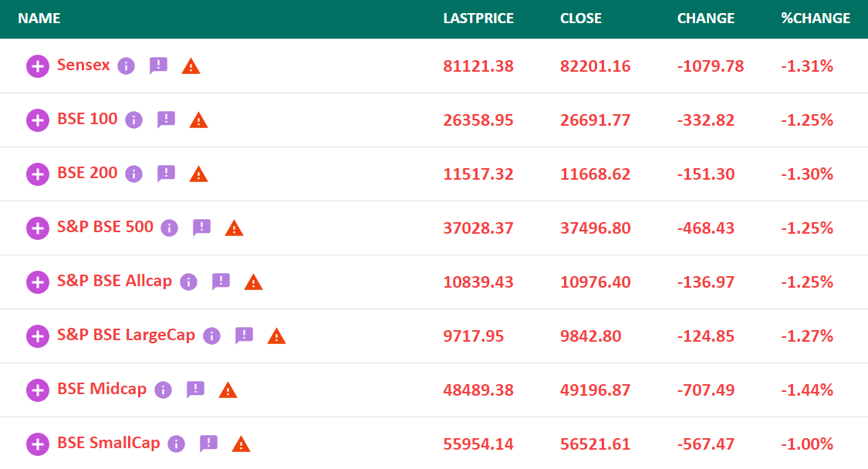The width and height of the screenshot is (868, 469).
Task: Sort by the CHANGE column header
Action: click(x=706, y=19)
